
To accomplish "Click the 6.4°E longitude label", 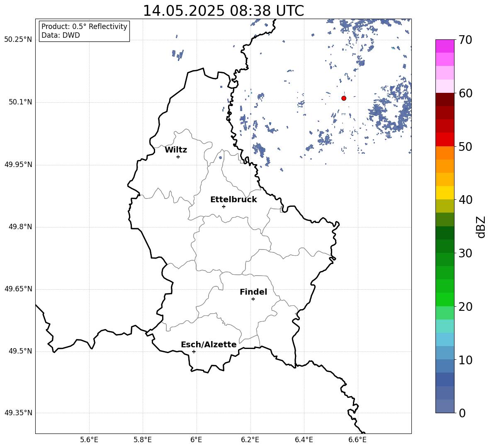I will [x=304, y=440].
